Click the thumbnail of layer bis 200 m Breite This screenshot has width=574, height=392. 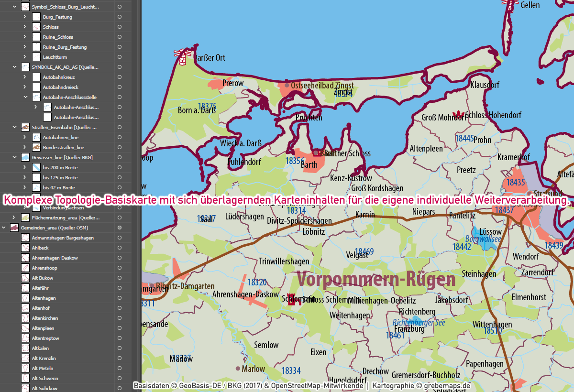click(36, 167)
